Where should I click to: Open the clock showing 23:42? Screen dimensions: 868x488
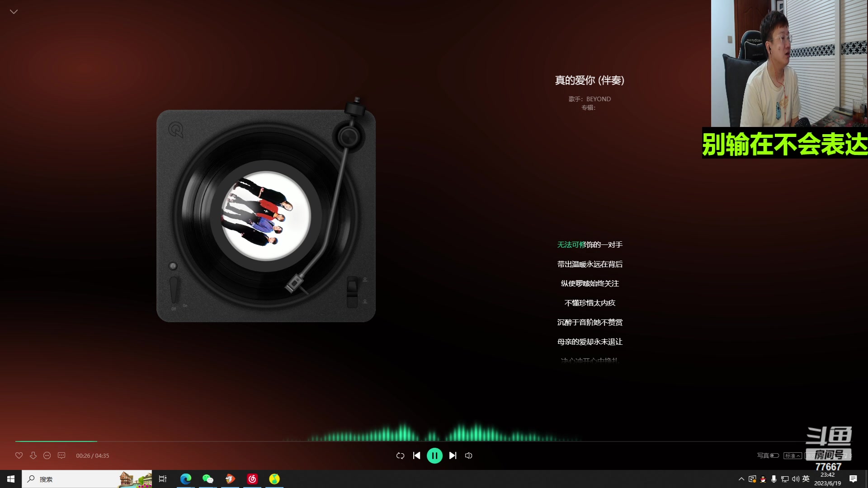(x=827, y=479)
